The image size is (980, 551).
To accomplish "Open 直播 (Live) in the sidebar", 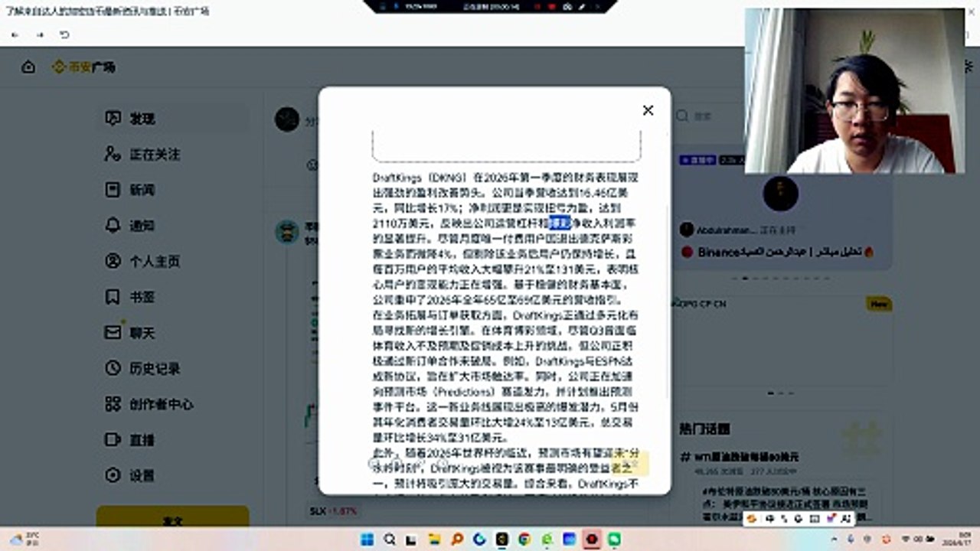I will [x=173, y=440].
